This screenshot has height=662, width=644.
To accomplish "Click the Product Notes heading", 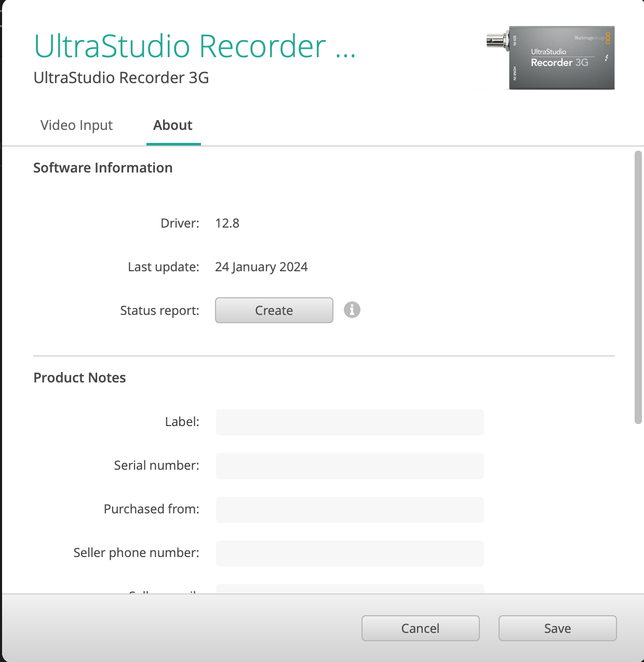I will [79, 378].
